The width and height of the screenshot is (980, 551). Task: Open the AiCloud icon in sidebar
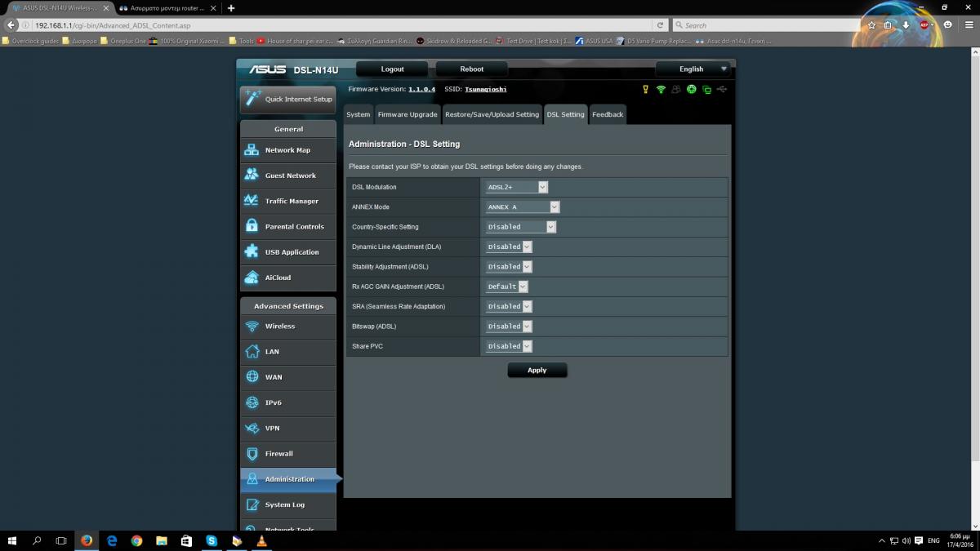(252, 278)
